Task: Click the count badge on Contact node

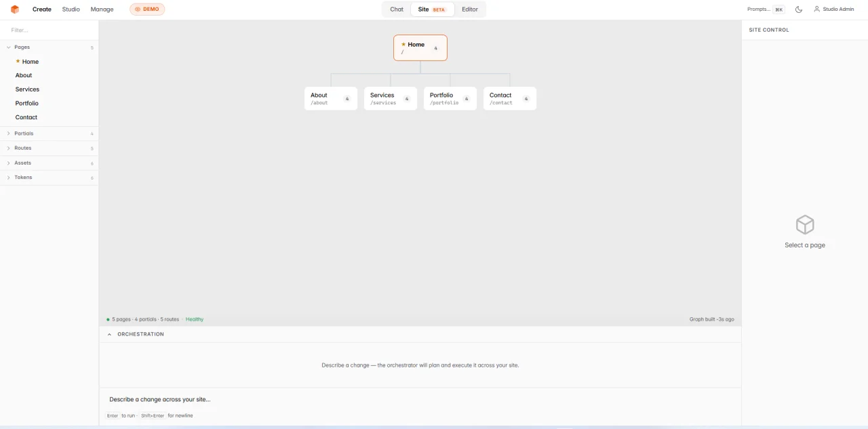Action: coord(526,99)
